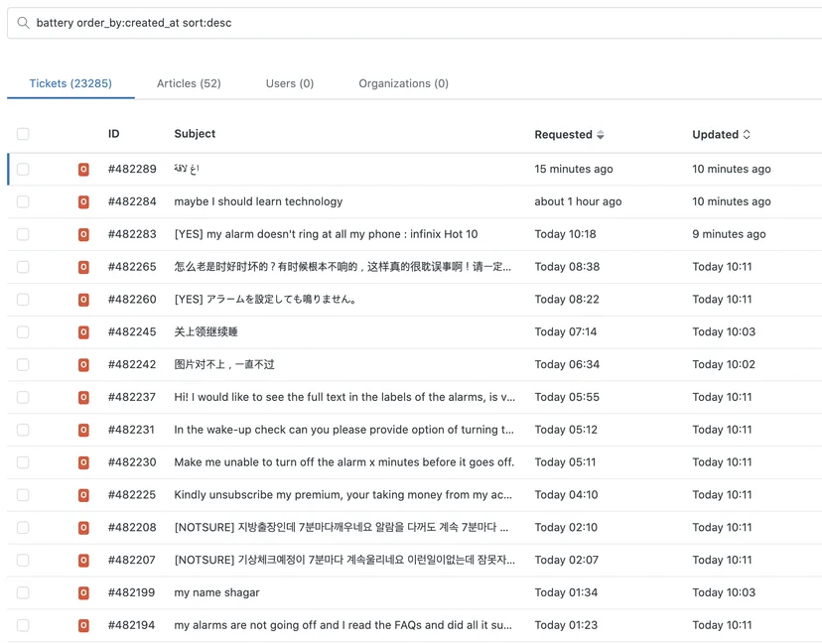822x644 pixels.
Task: Click the open status icon for ticket #482207
Action: pyautogui.click(x=83, y=561)
